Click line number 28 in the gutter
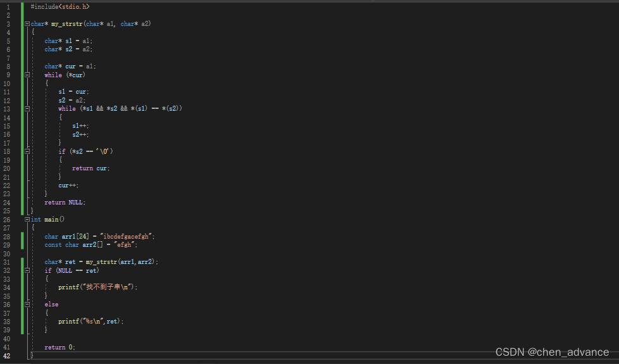The height and width of the screenshot is (364, 619). pyautogui.click(x=7, y=236)
